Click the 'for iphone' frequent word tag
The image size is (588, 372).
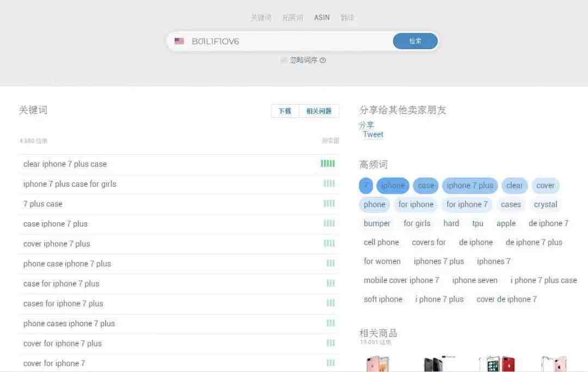[x=416, y=205]
